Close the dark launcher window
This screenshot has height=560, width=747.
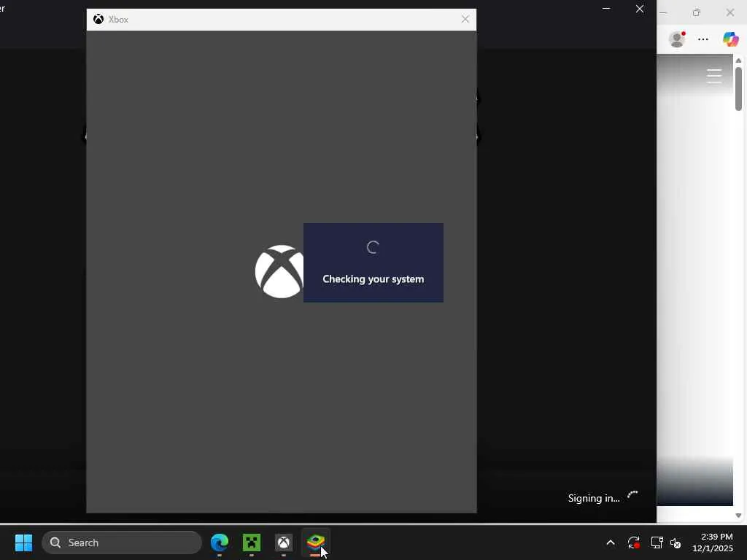tap(640, 9)
